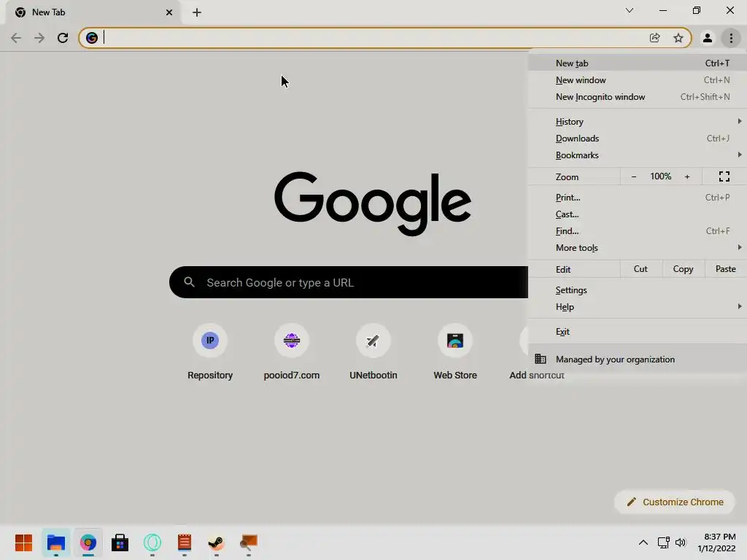This screenshot has width=747, height=560.
Task: Share this page icon in address bar
Action: click(654, 38)
